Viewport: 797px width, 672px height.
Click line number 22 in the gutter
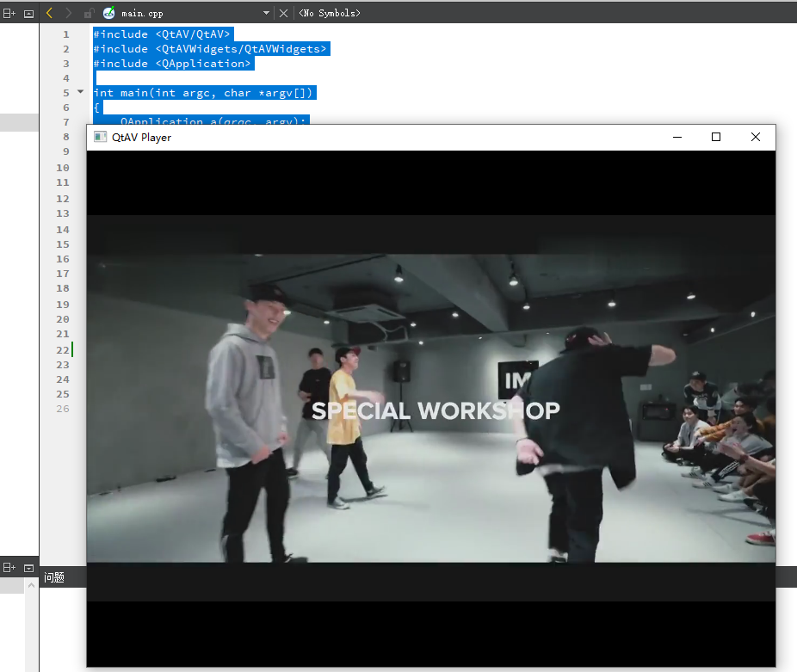[63, 349]
